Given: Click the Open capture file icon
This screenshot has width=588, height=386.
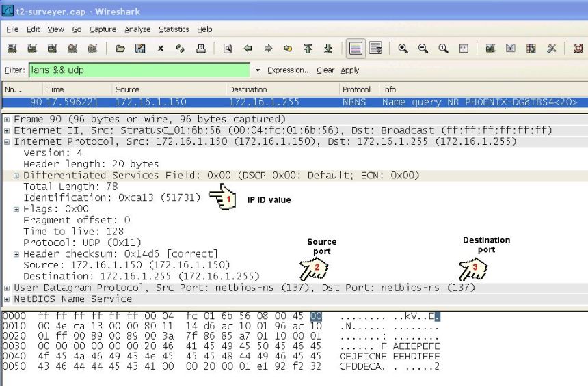Looking at the screenshot, I should tap(120, 49).
